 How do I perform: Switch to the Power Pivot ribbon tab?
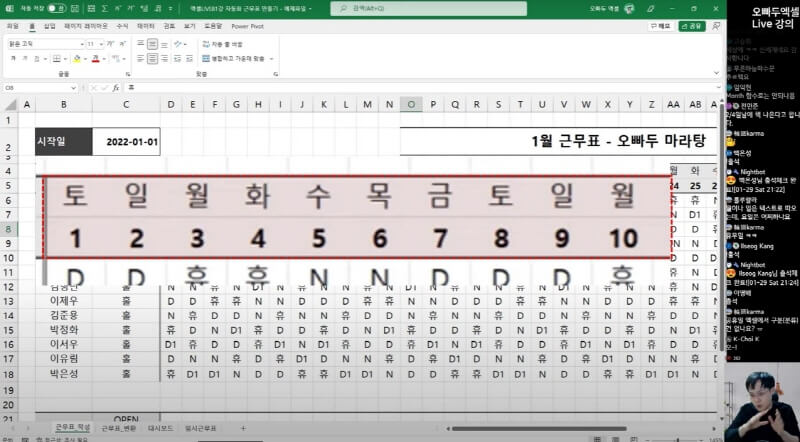click(x=247, y=26)
